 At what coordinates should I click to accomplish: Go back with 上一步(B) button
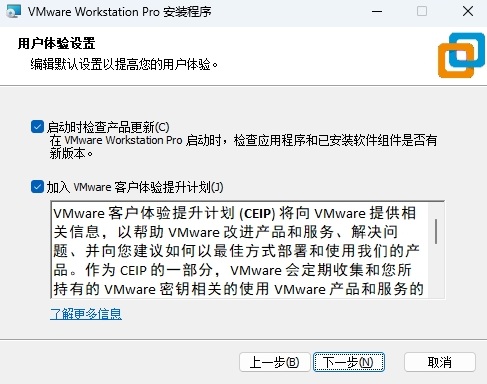coord(275,362)
